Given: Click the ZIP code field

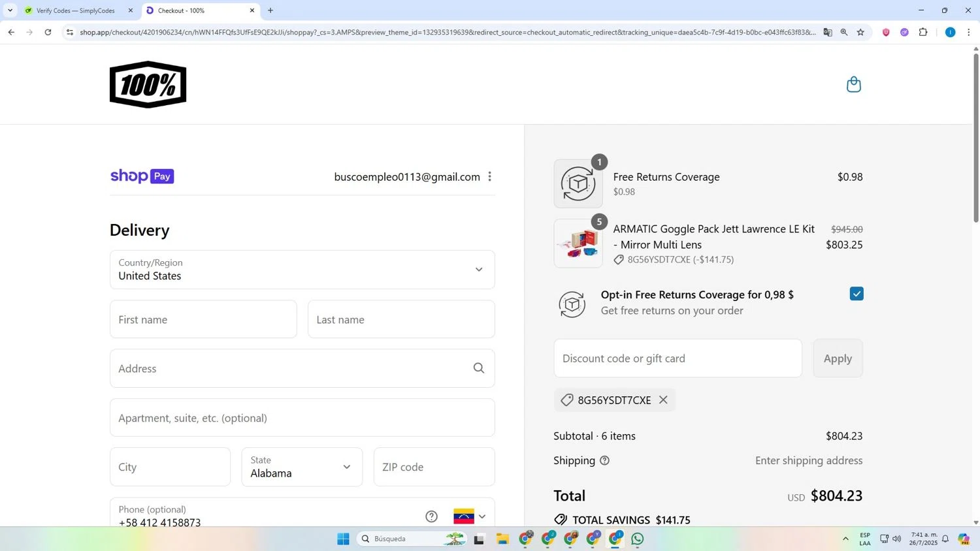Looking at the screenshot, I should click(434, 467).
